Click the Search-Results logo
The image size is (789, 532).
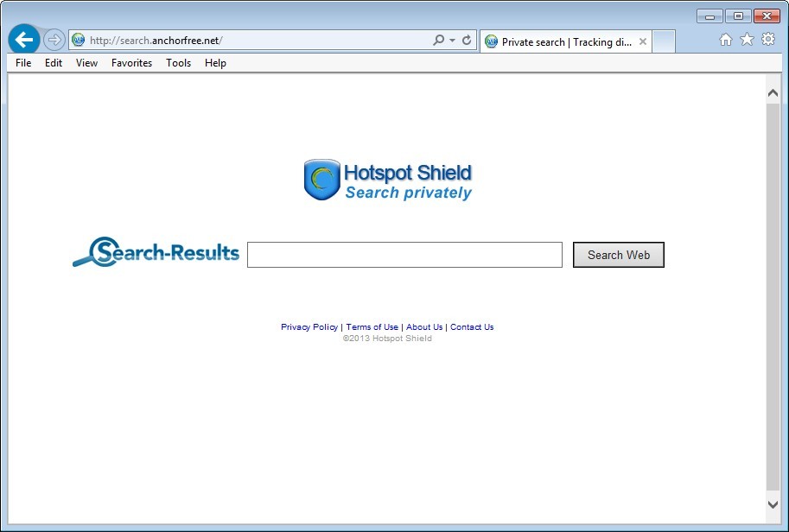pos(156,252)
